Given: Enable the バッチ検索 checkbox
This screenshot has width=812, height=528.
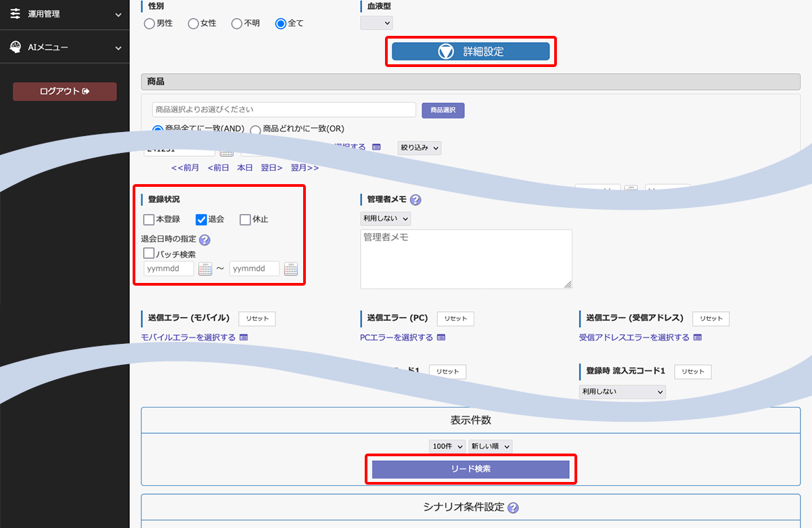Looking at the screenshot, I should pyautogui.click(x=149, y=253).
